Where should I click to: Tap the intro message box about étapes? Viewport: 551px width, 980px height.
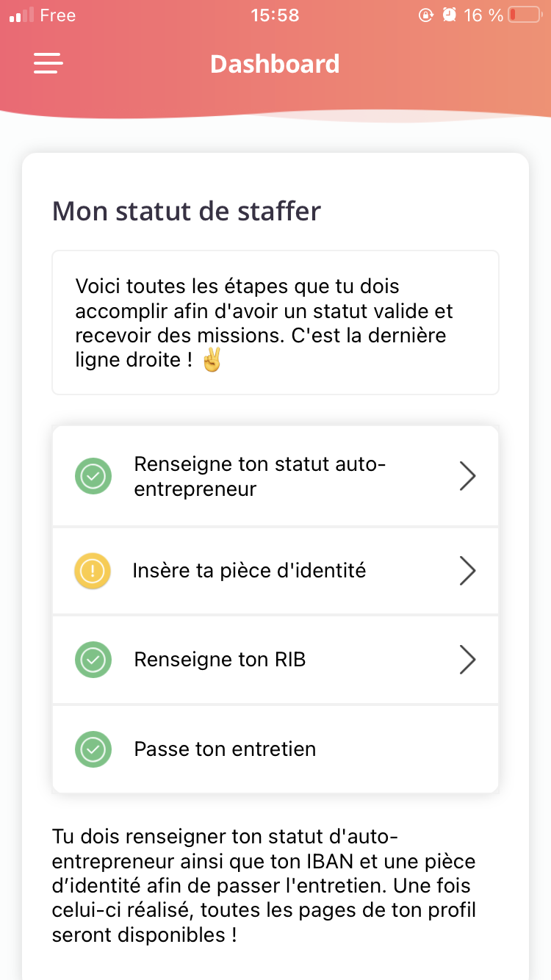pyautogui.click(x=275, y=323)
